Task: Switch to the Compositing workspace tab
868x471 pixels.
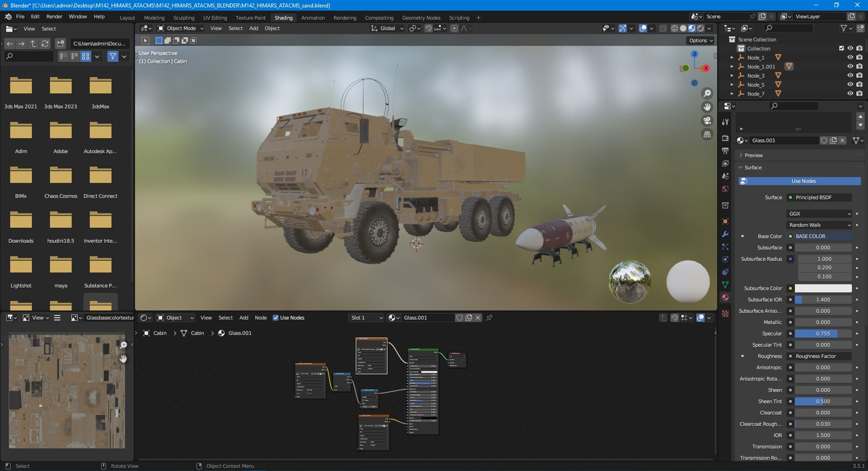Action: tap(379, 18)
